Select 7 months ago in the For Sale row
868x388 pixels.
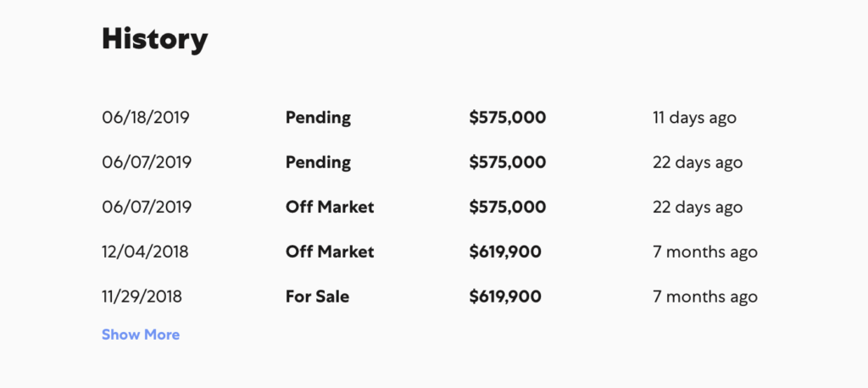click(x=705, y=297)
